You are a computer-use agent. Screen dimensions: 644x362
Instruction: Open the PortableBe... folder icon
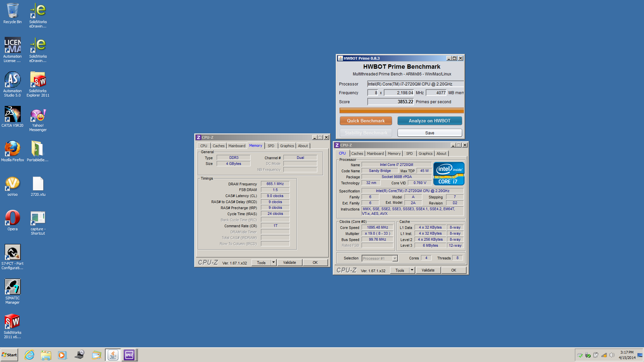coord(38,151)
